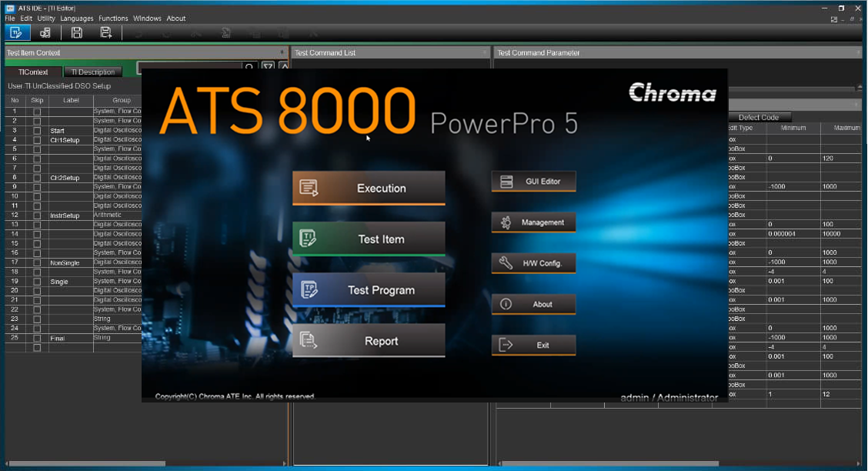Open H/W Config. with the wrench icon
Viewport: 868px width, 471px height.
coord(533,263)
